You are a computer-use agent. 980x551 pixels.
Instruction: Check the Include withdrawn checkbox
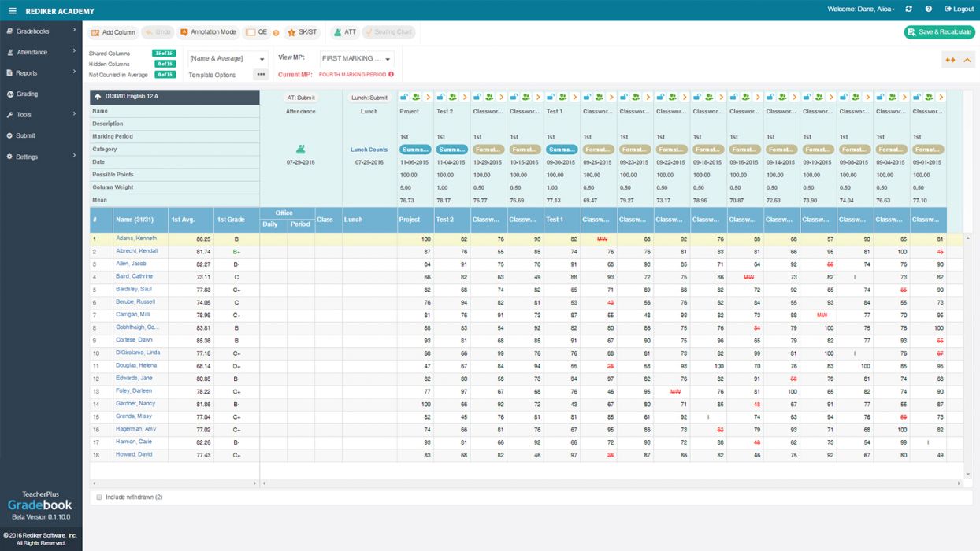pos(98,497)
